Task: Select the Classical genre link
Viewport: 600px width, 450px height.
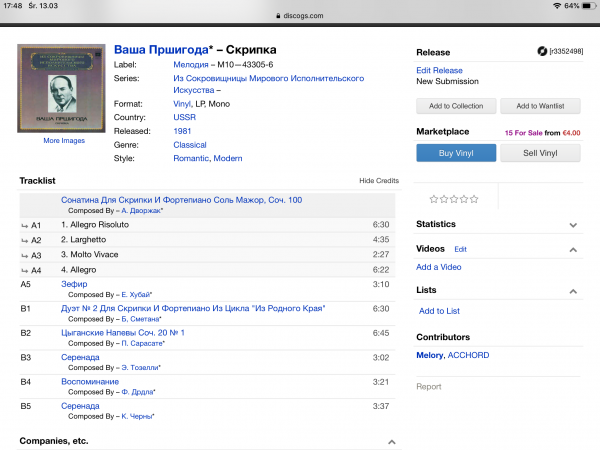Action: [x=190, y=145]
